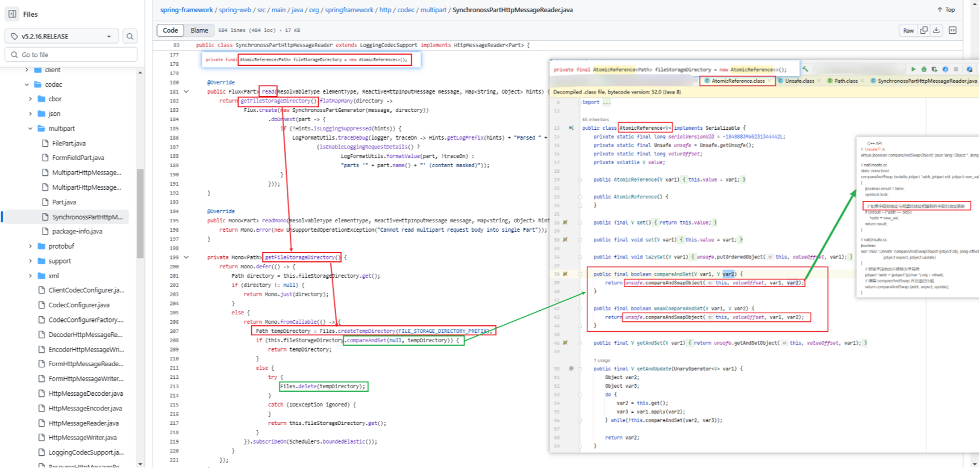980x468 pixels.
Task: Open FilePart.java in file tree
Action: (69, 143)
